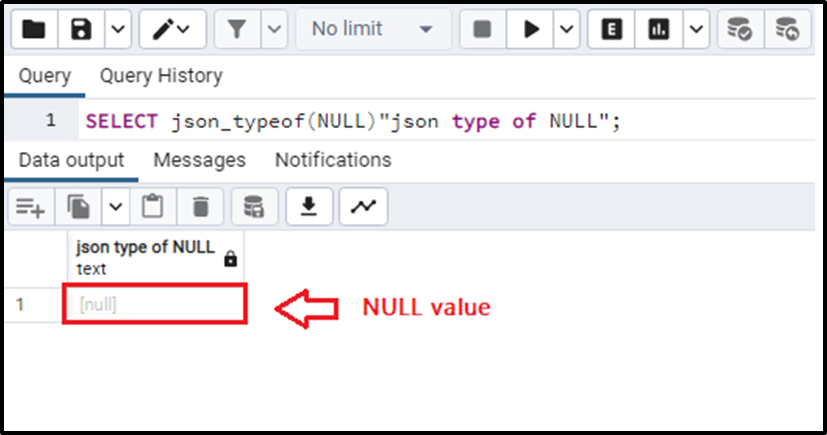
Task: Select the [null] result cell
Action: (155, 304)
